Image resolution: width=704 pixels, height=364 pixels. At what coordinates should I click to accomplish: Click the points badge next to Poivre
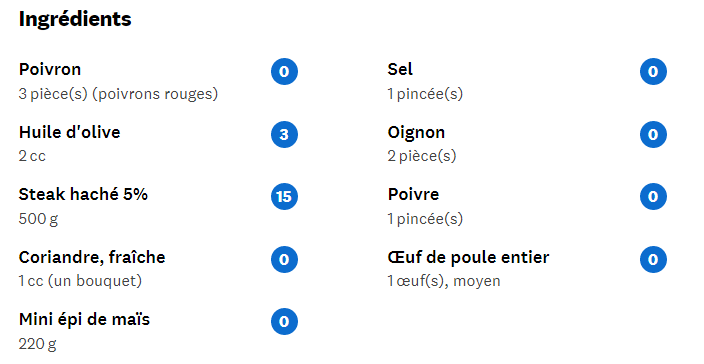tap(653, 197)
